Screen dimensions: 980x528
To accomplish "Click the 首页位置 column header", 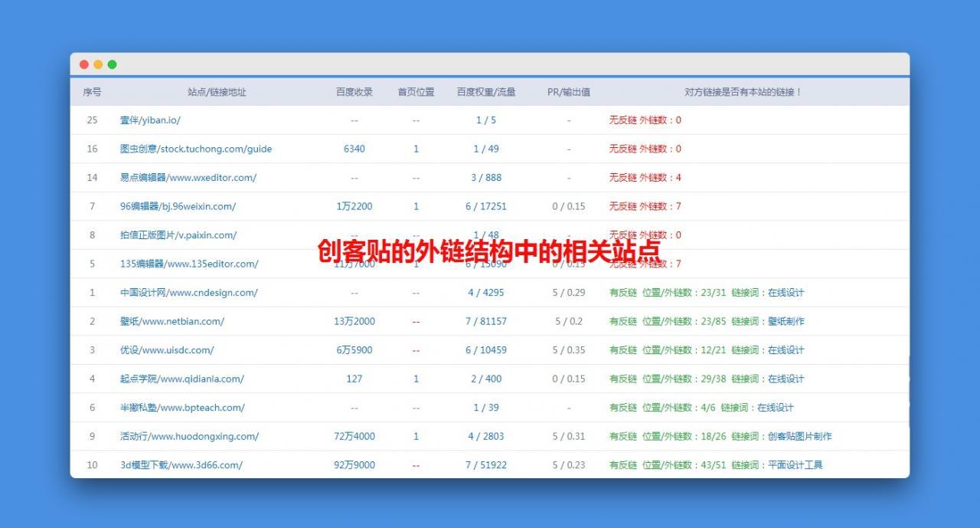I will coord(416,92).
